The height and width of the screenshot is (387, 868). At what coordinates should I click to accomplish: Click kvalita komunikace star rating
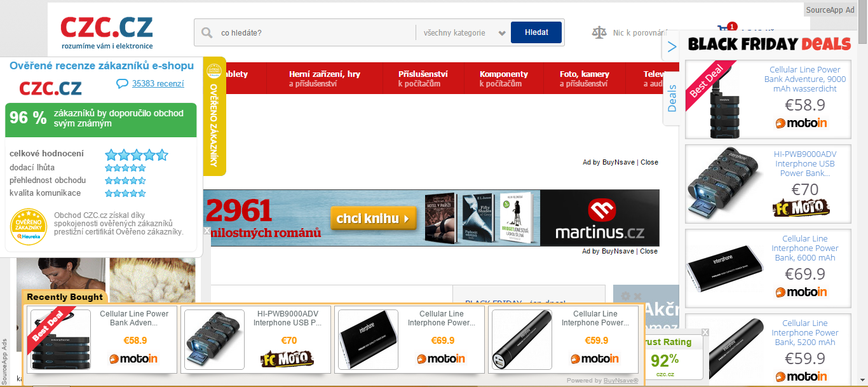[125, 193]
